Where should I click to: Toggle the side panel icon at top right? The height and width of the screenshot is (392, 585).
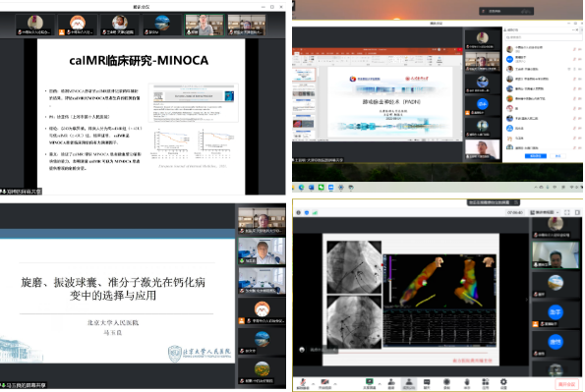[x=577, y=212]
